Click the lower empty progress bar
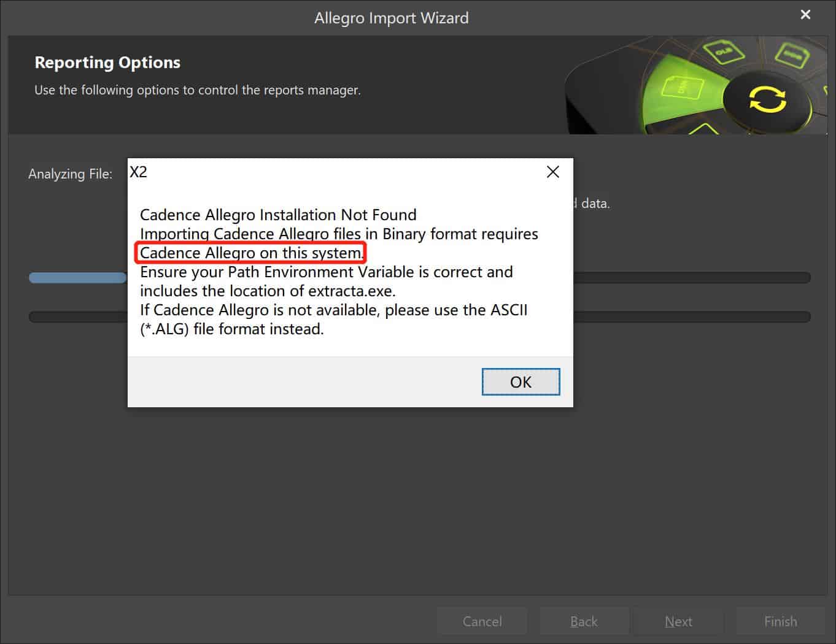This screenshot has width=836, height=644. click(420, 317)
